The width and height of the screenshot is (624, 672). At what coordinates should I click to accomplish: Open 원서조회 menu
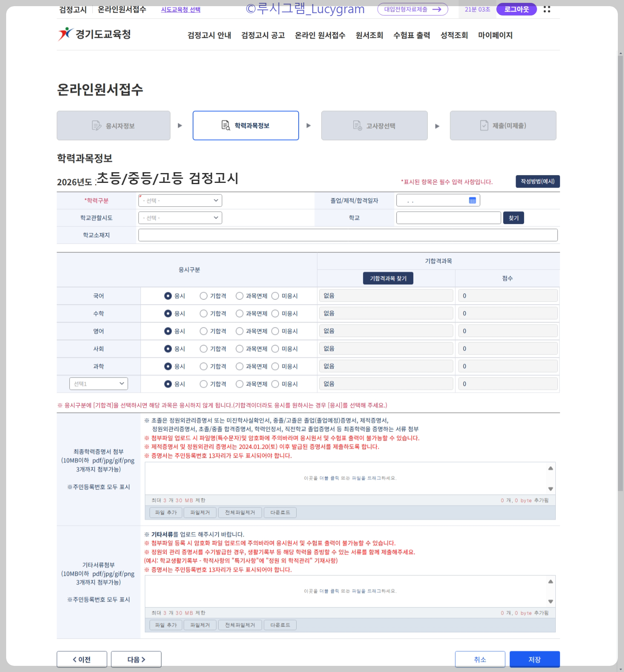tap(369, 35)
